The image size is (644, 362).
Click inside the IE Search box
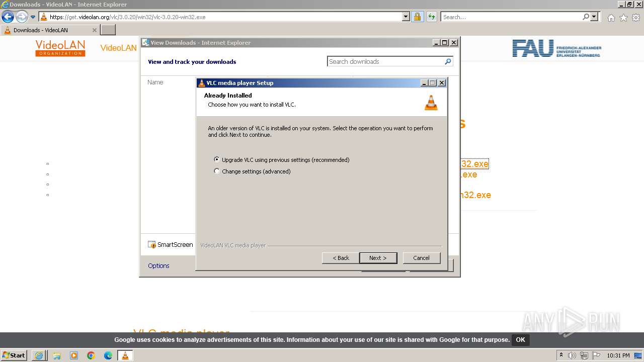[x=511, y=17]
